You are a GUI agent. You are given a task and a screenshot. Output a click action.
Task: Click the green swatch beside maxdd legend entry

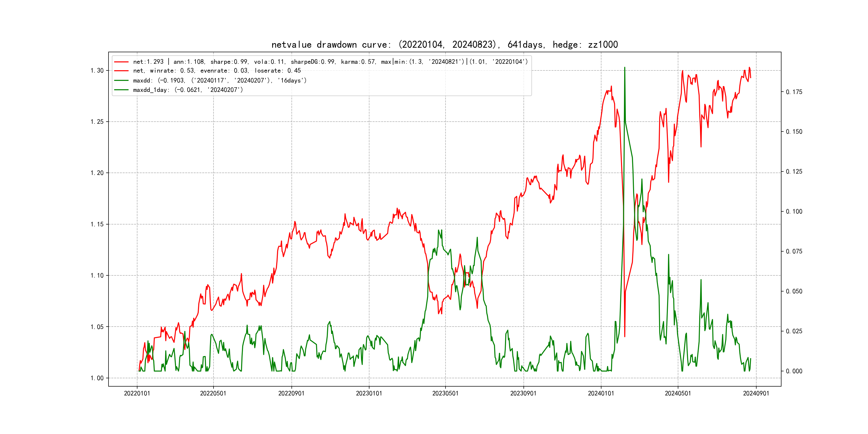pos(121,81)
